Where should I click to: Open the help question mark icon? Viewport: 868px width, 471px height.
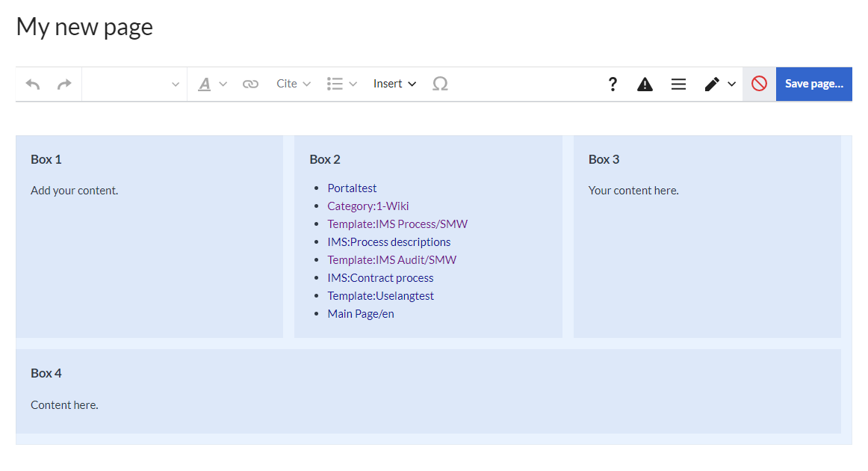613,84
